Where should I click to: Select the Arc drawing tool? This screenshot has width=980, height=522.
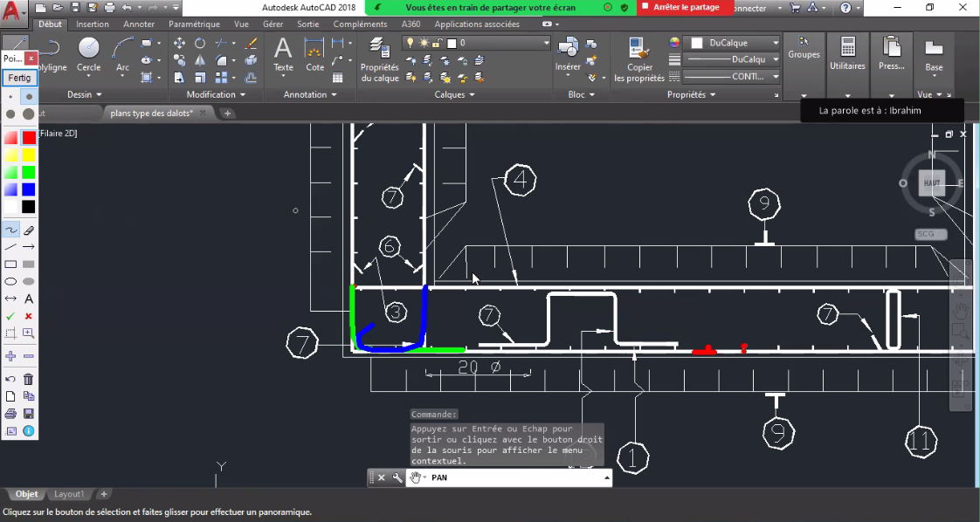(x=122, y=54)
